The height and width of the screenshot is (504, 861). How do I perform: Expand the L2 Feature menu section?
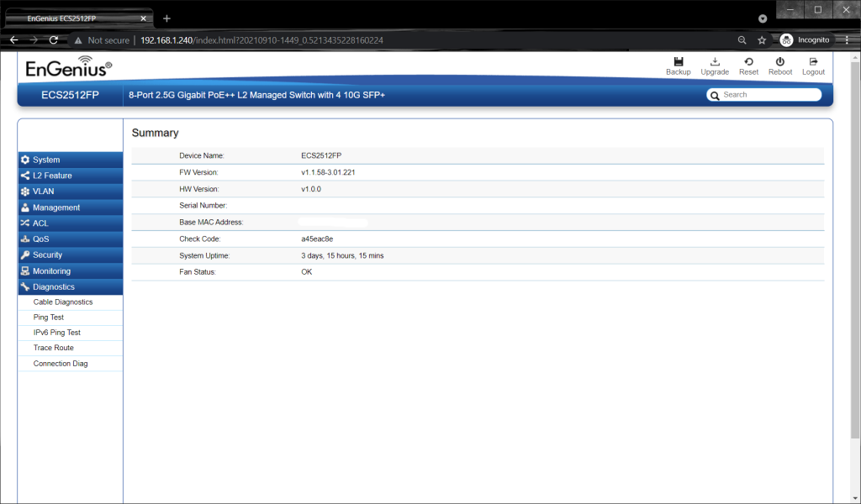[x=71, y=176]
